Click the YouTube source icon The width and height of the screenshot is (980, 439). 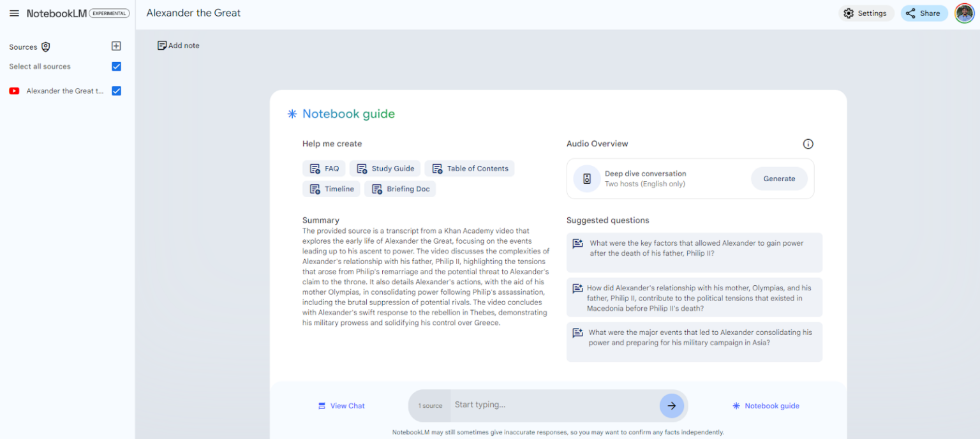14,91
